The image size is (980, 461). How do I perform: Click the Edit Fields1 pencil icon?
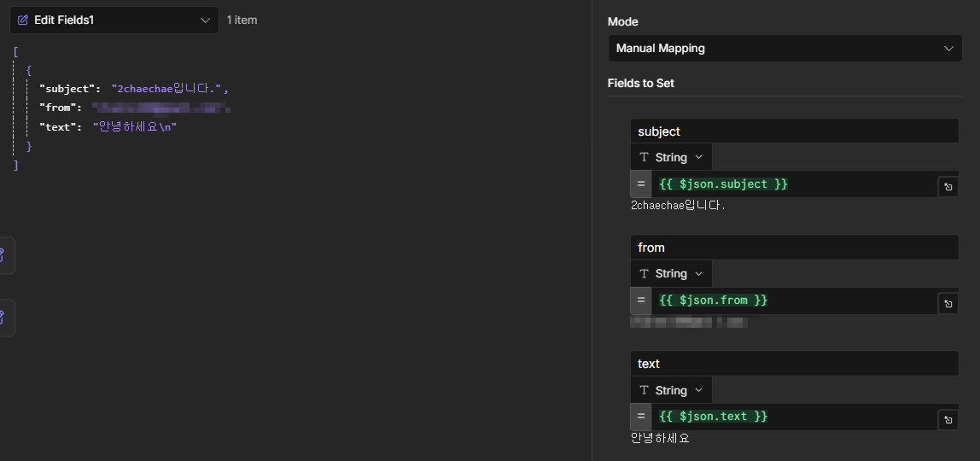tap(23, 20)
